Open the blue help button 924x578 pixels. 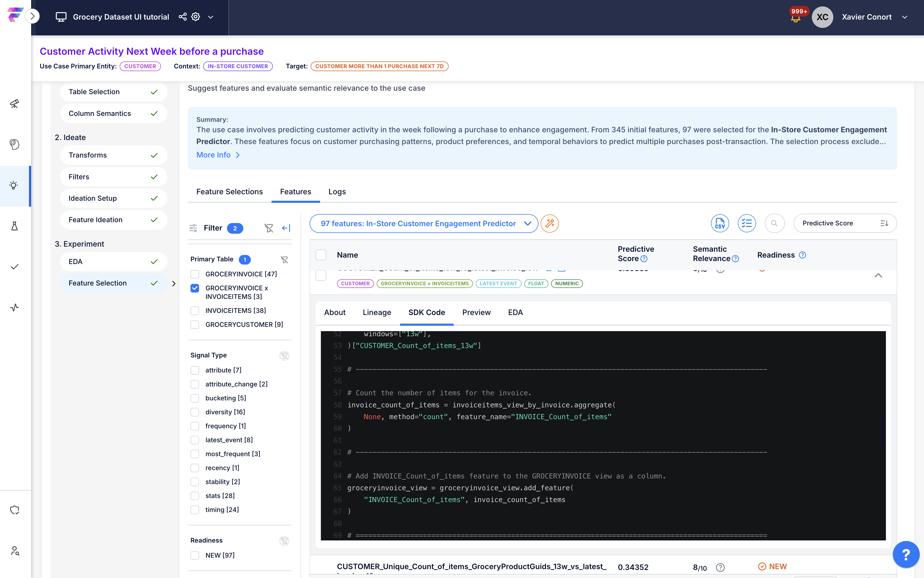(906, 554)
